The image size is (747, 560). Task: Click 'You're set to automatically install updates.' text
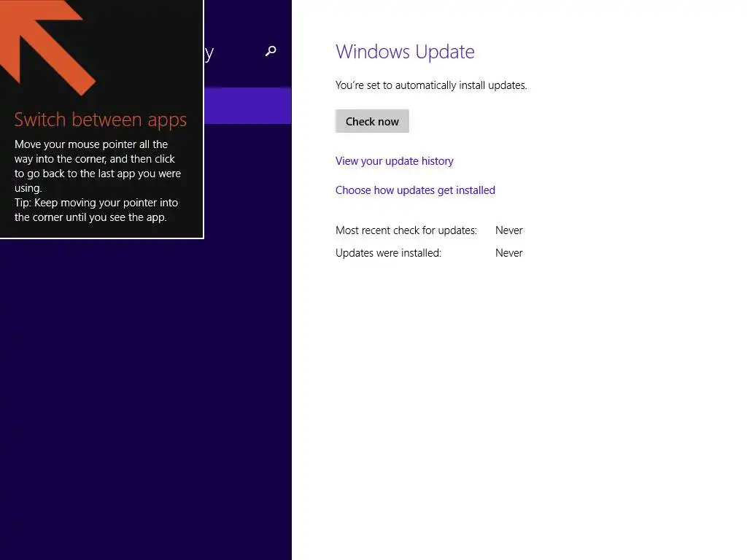(x=431, y=85)
